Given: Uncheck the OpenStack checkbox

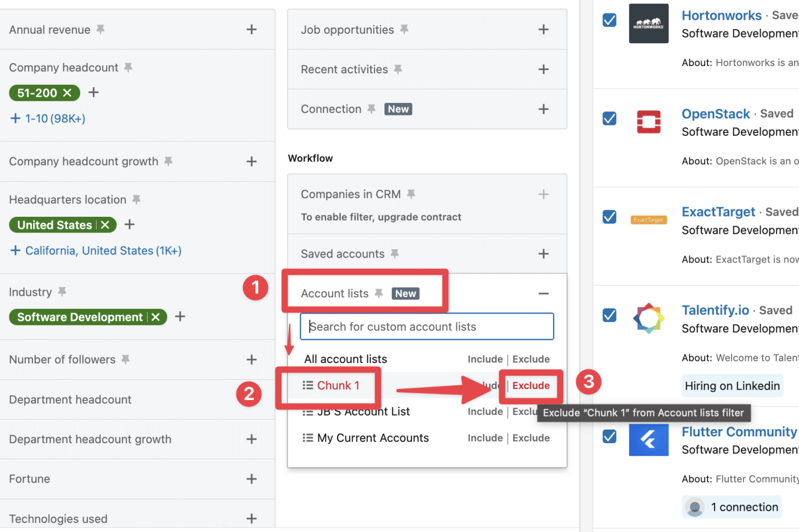Looking at the screenshot, I should 609,119.
